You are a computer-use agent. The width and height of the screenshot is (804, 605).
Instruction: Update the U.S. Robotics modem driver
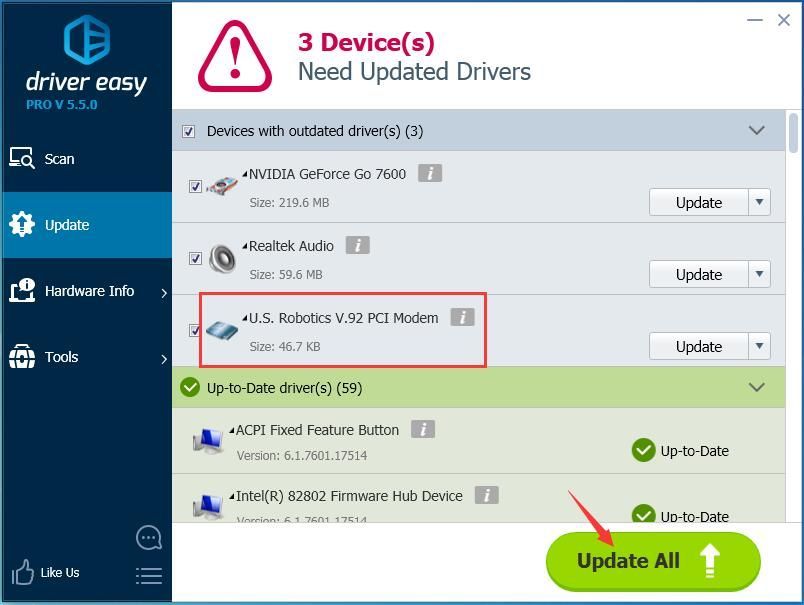coord(699,346)
